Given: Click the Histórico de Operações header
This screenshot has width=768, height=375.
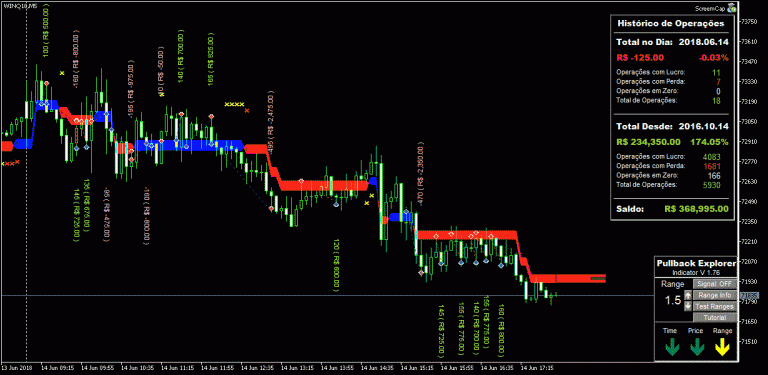Looking at the screenshot, I should (x=670, y=23).
